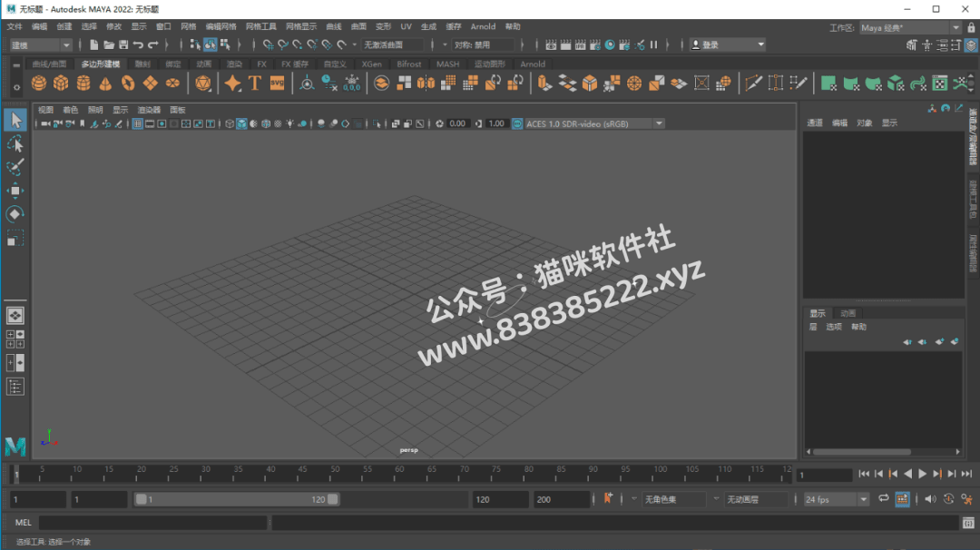Screen dimensions: 980x550
Task: Click the time slider at frame 60
Action: pyautogui.click(x=398, y=474)
